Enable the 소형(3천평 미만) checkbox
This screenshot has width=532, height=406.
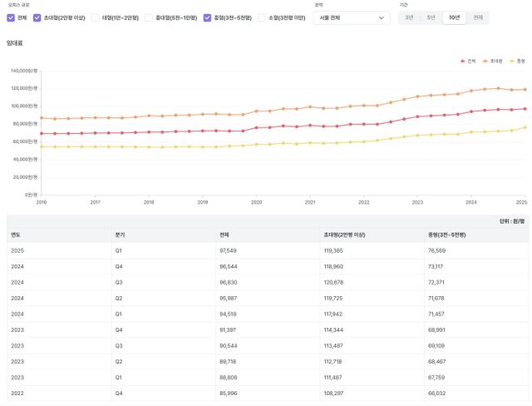click(262, 17)
